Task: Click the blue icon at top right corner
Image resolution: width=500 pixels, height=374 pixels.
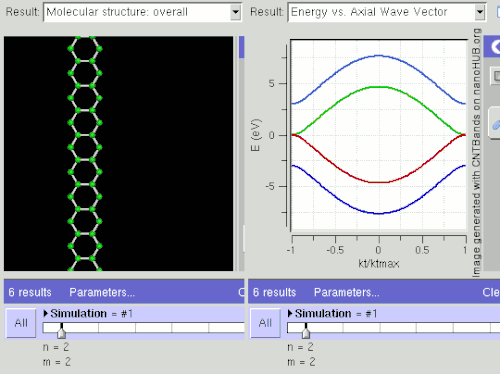Action: (498, 12)
